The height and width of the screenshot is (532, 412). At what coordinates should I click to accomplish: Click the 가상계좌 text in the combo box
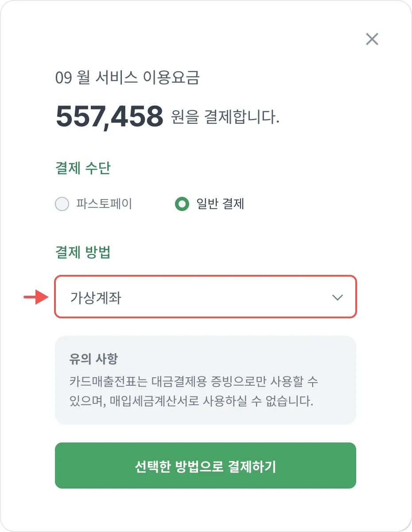pyautogui.click(x=96, y=297)
